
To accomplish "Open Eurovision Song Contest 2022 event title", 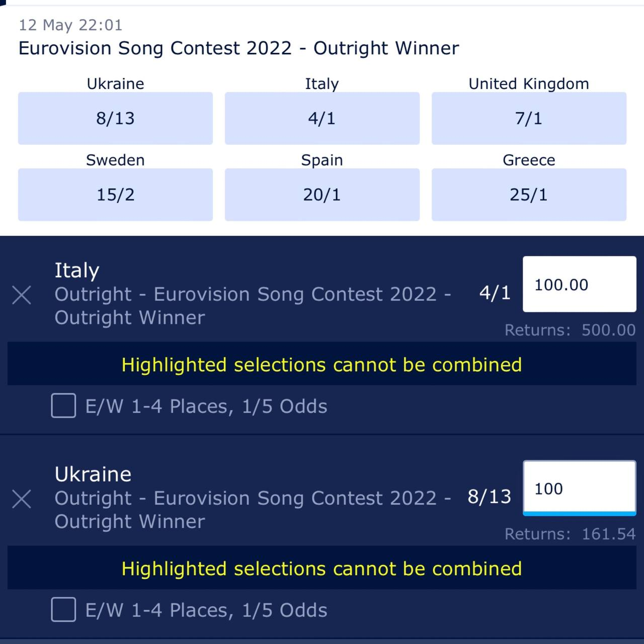I will [x=238, y=48].
